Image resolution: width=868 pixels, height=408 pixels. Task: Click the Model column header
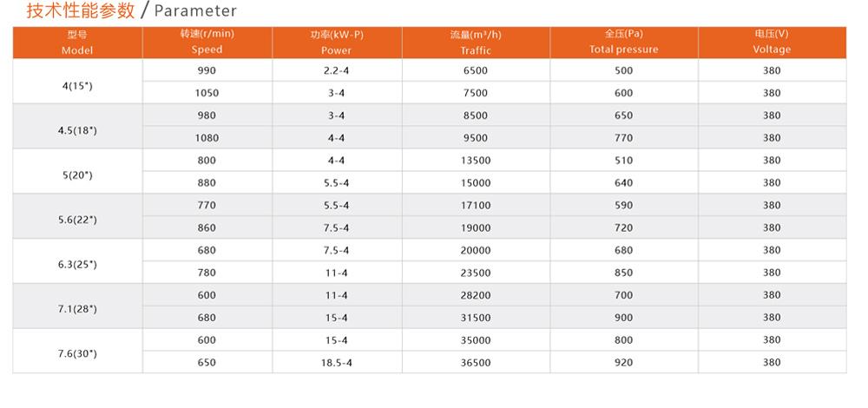point(77,43)
